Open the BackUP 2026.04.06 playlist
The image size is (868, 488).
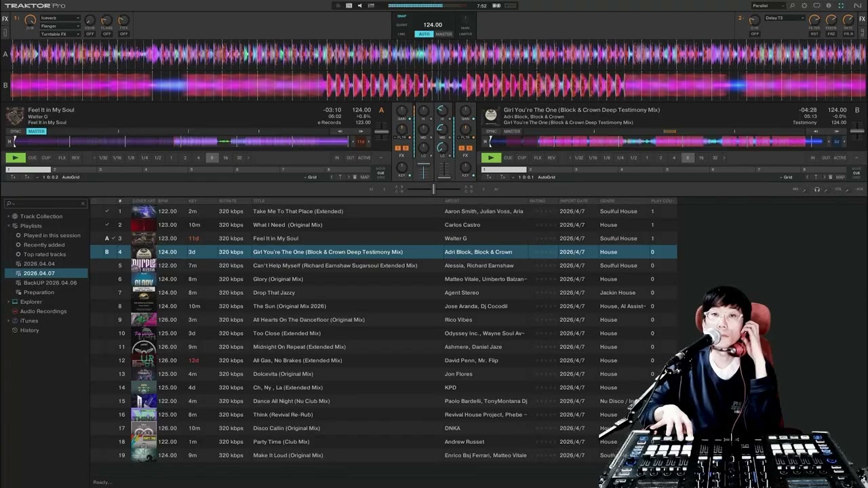(x=50, y=283)
